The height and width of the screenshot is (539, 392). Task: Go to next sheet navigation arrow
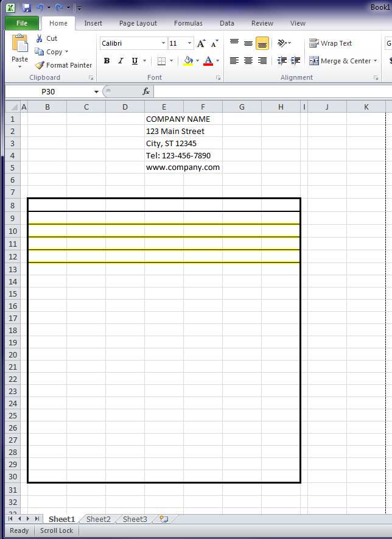point(28,519)
